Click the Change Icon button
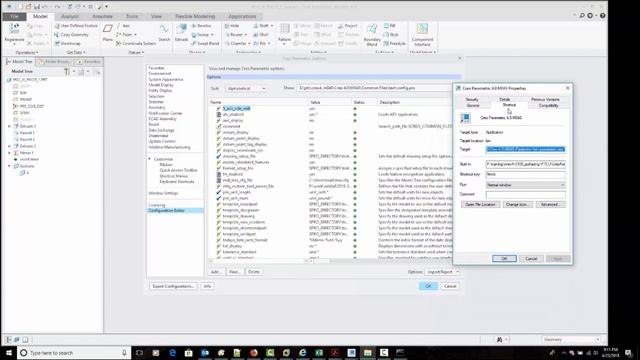The width and height of the screenshot is (640, 360). click(x=518, y=204)
